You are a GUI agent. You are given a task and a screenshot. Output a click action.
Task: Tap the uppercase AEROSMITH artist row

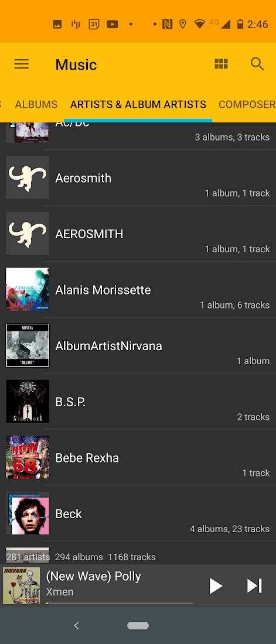tap(138, 234)
